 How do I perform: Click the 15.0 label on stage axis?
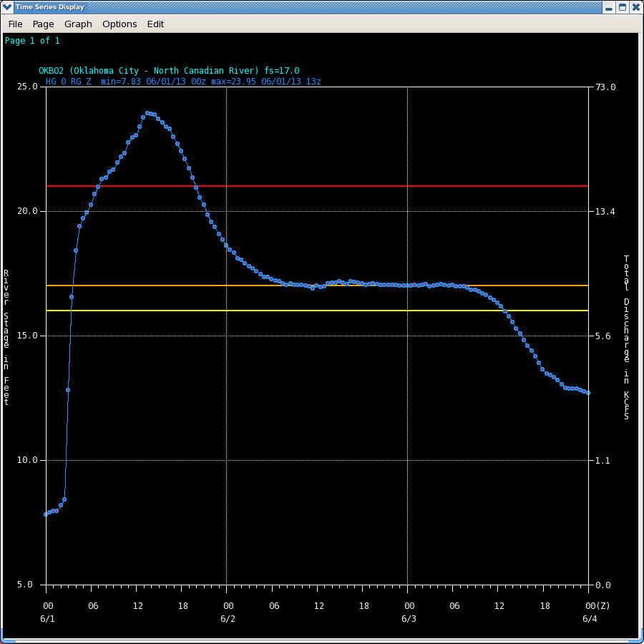tap(27, 336)
